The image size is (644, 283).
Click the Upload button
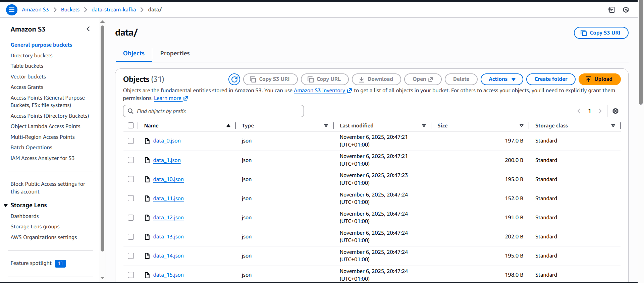coord(600,79)
